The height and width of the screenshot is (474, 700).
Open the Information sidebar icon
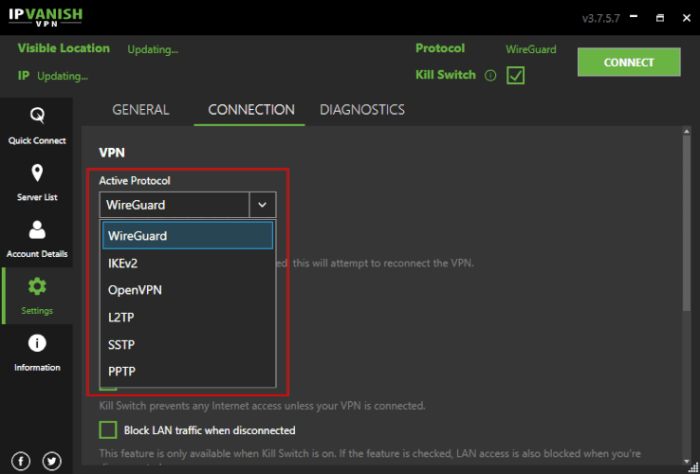pos(37,343)
